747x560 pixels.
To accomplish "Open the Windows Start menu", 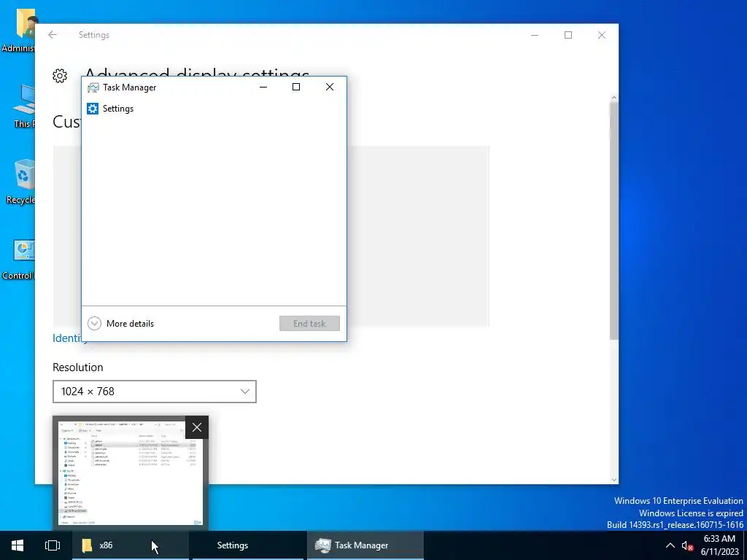I will tap(18, 545).
